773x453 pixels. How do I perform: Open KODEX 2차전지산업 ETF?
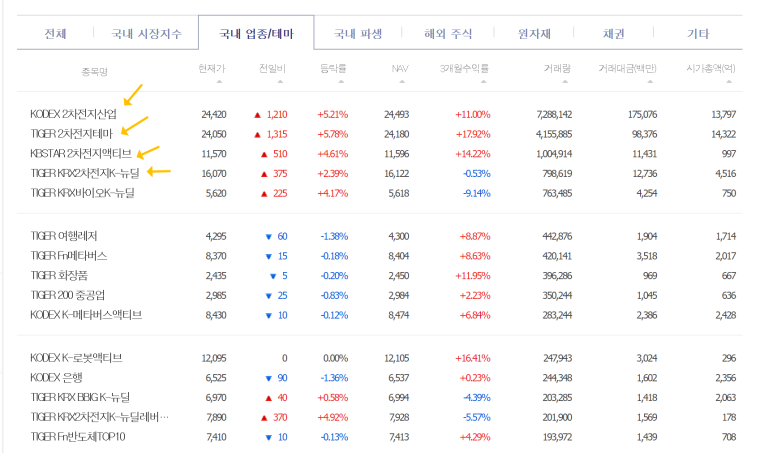[x=73, y=114]
